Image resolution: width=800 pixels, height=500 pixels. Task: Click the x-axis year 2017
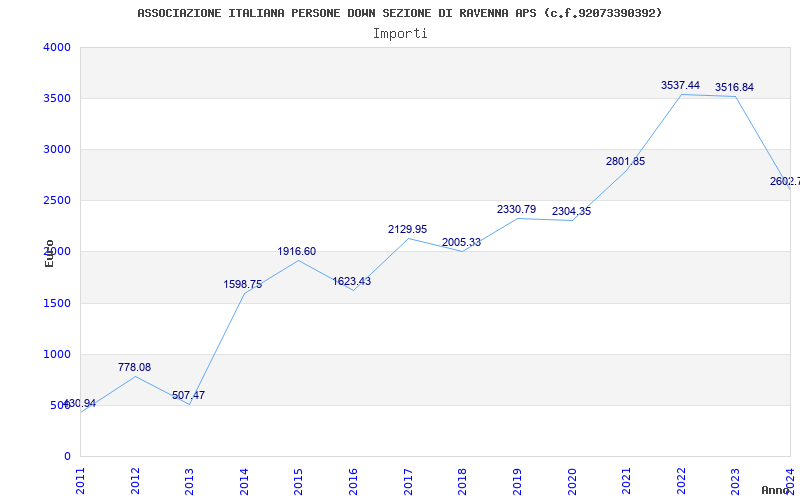coord(408,481)
